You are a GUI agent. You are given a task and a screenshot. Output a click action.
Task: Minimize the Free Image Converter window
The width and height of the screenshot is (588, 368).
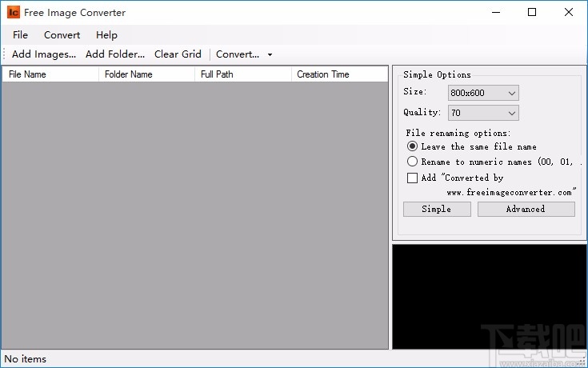(x=496, y=12)
